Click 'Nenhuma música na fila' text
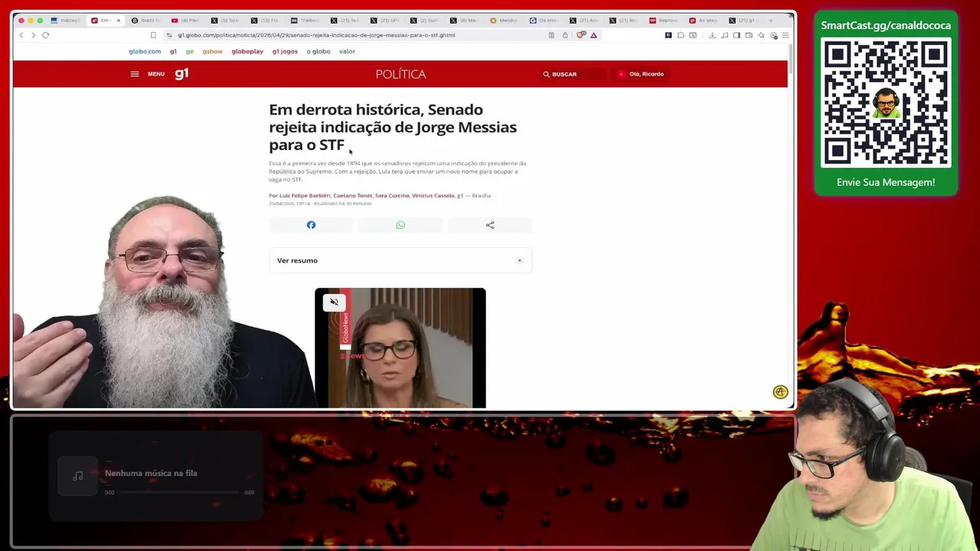 (151, 473)
